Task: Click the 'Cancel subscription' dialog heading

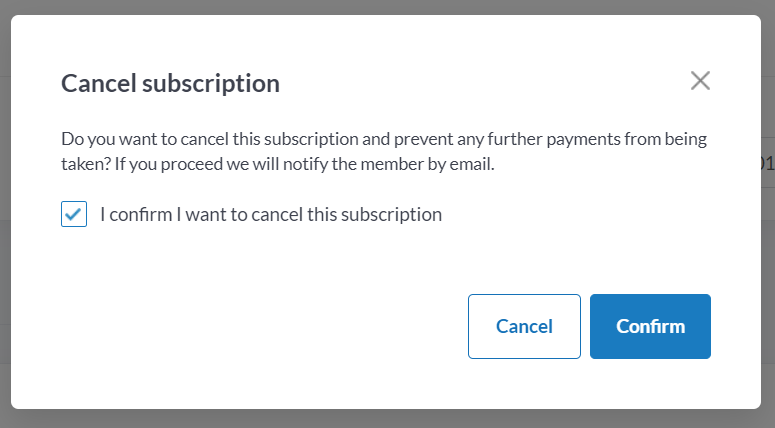Action: click(171, 83)
